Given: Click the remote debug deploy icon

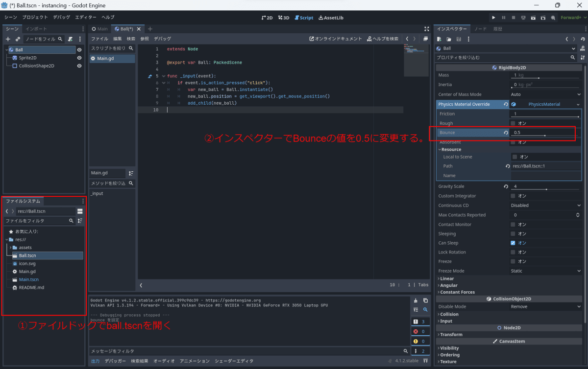Looking at the screenshot, I should 523,17.
